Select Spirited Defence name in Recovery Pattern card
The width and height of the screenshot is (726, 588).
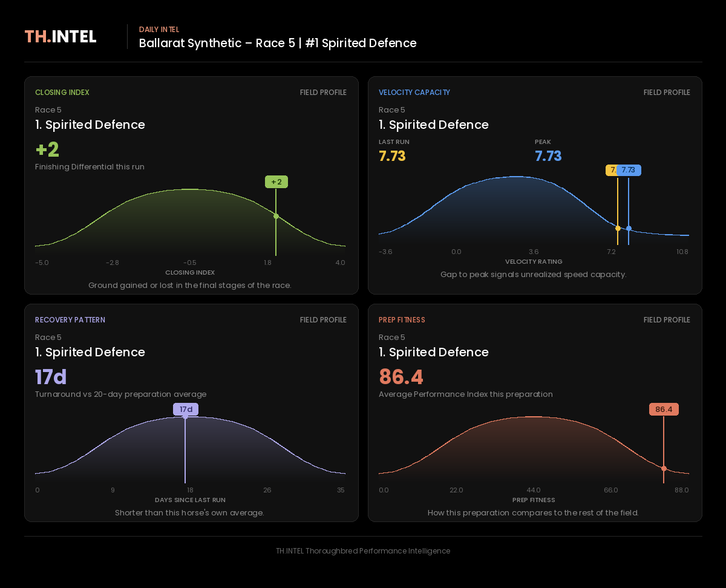point(90,352)
